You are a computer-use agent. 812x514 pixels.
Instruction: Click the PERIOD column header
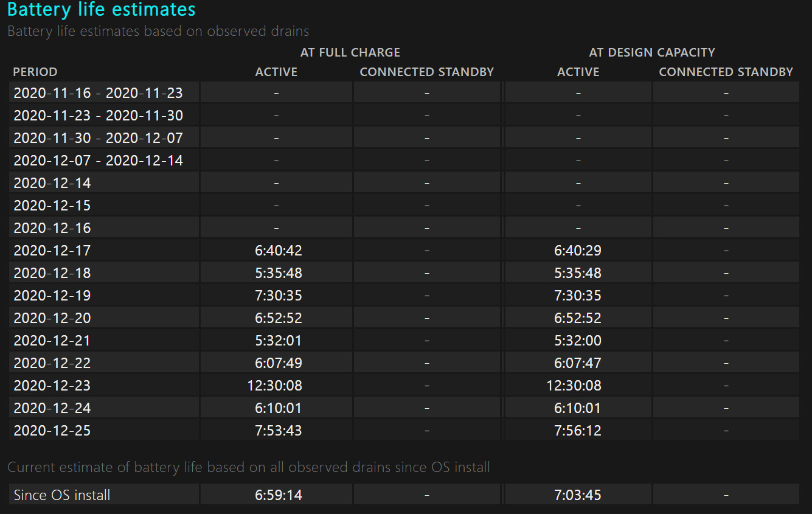pyautogui.click(x=35, y=72)
